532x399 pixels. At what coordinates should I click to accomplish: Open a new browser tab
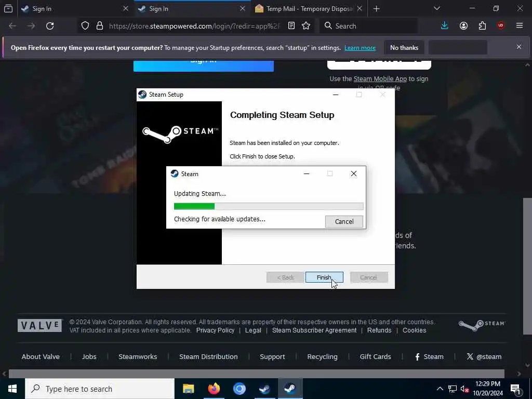coord(376,9)
